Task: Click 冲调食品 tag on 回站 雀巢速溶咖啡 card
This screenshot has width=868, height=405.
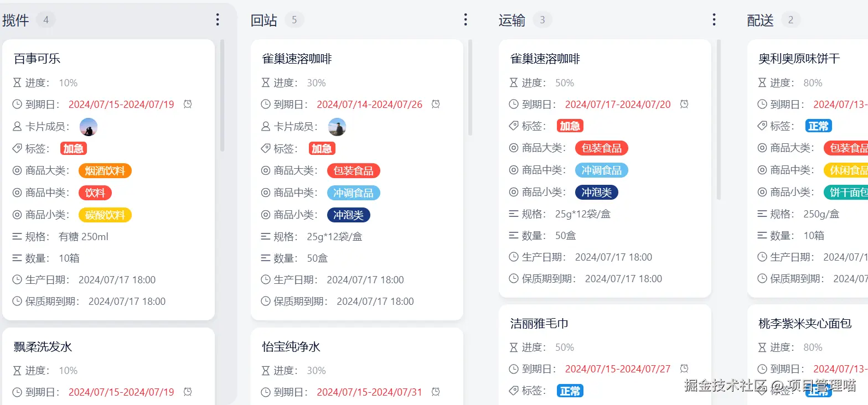Action: coord(354,193)
